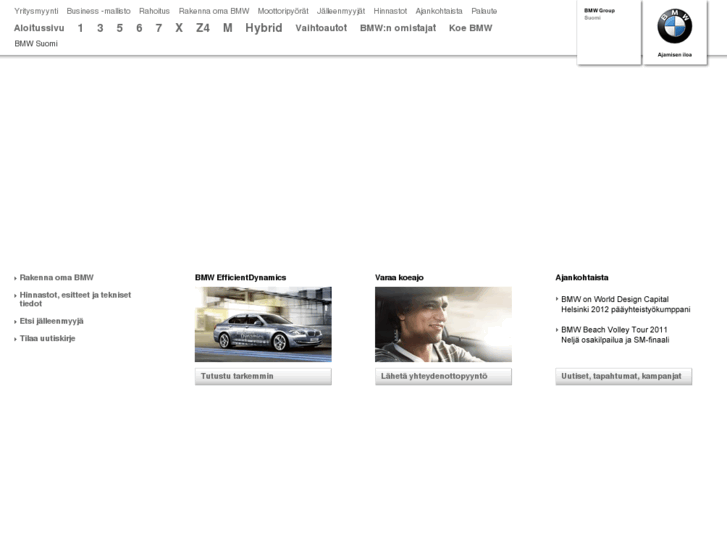Open Moottoripyörät section
This screenshot has height=545, width=727.
(x=283, y=11)
